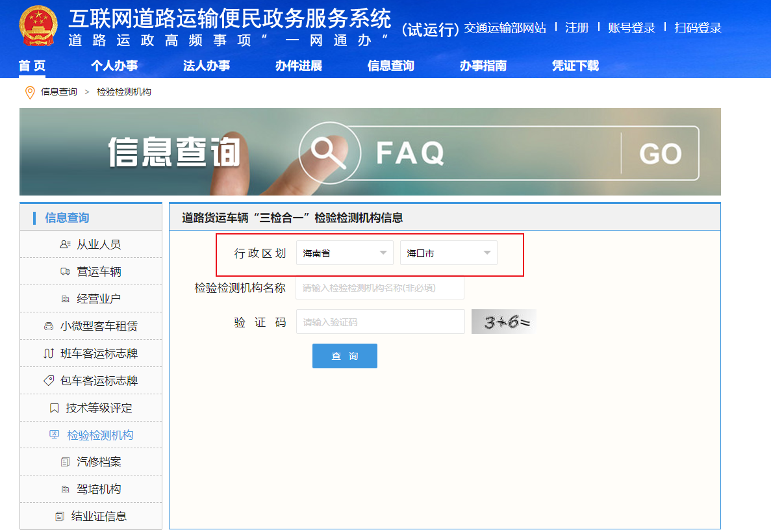The width and height of the screenshot is (771, 532).
Task: Focus the 检验检测机构名称 input field
Action: (380, 288)
